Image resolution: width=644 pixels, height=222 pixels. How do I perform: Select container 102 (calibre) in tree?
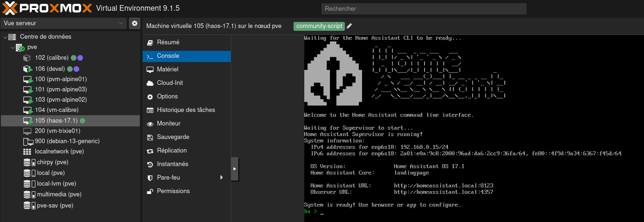(x=51, y=58)
